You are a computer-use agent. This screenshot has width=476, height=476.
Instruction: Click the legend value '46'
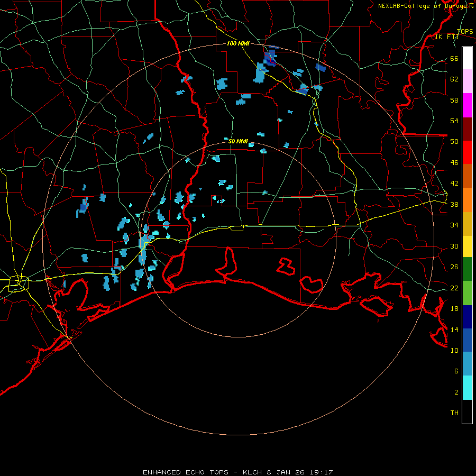click(454, 163)
